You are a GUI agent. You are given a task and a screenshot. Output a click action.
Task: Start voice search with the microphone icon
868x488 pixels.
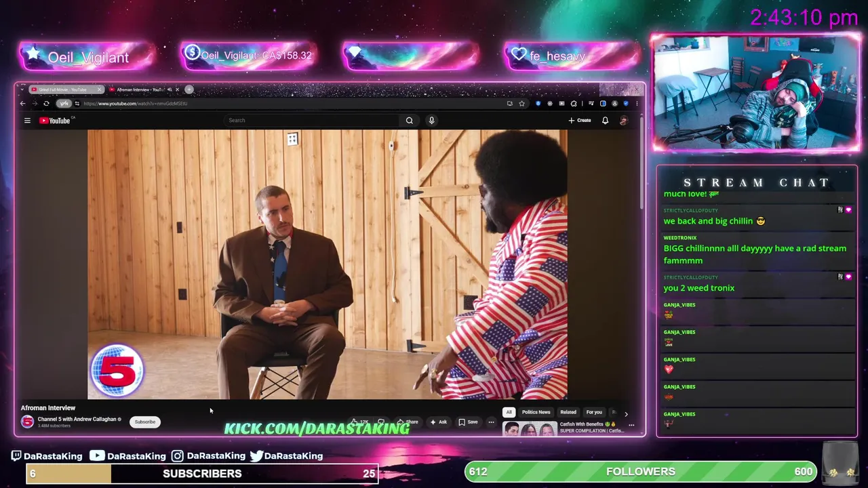[x=431, y=120]
